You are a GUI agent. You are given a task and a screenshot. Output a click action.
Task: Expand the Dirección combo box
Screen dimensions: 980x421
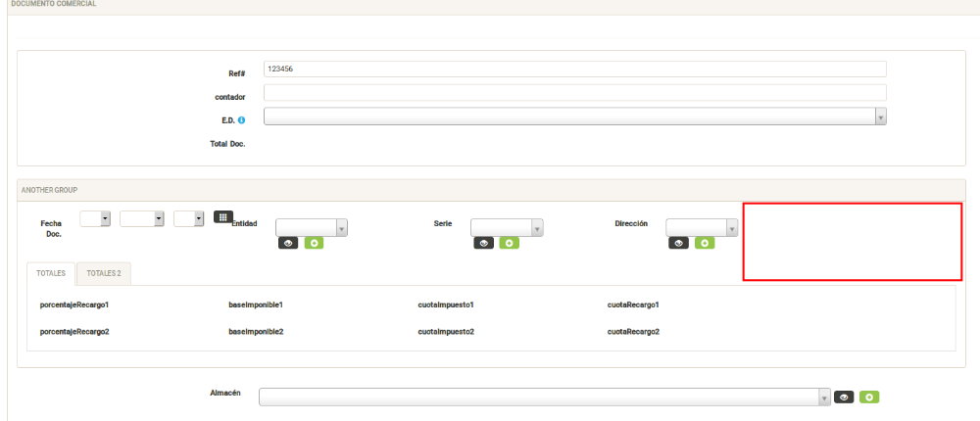pyautogui.click(x=702, y=228)
